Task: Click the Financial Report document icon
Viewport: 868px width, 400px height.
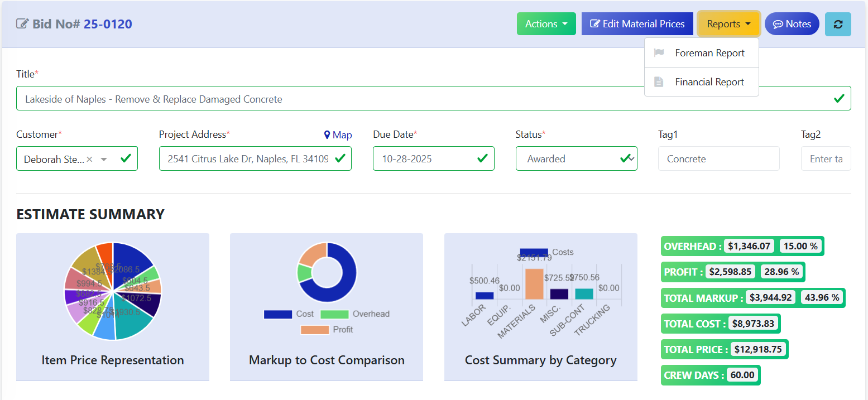Action: tap(659, 81)
